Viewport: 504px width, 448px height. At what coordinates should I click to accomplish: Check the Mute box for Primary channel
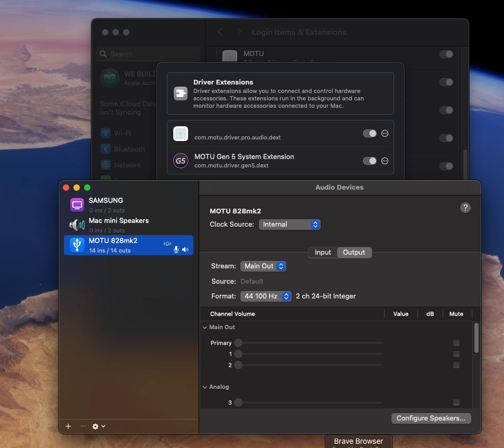coord(456,343)
